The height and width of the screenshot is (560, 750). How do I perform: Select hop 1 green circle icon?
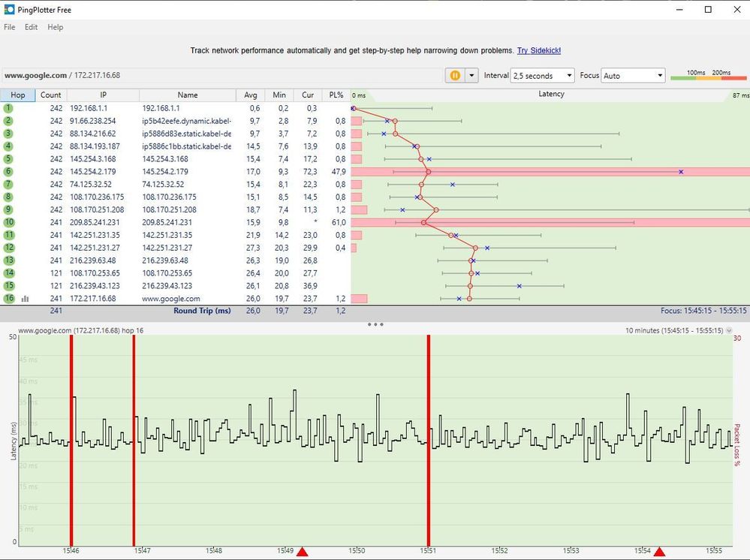click(x=8, y=108)
